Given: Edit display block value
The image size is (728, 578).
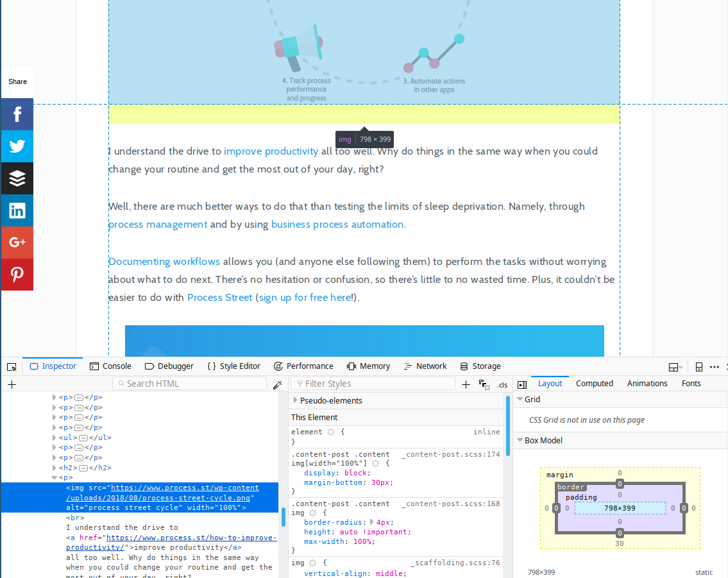Looking at the screenshot, I should tap(355, 473).
